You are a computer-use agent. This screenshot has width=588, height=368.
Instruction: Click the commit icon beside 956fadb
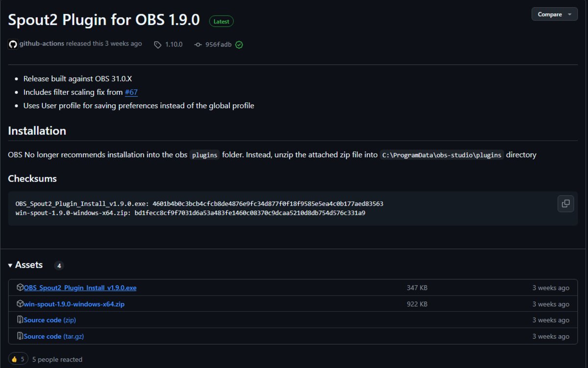pyautogui.click(x=198, y=45)
